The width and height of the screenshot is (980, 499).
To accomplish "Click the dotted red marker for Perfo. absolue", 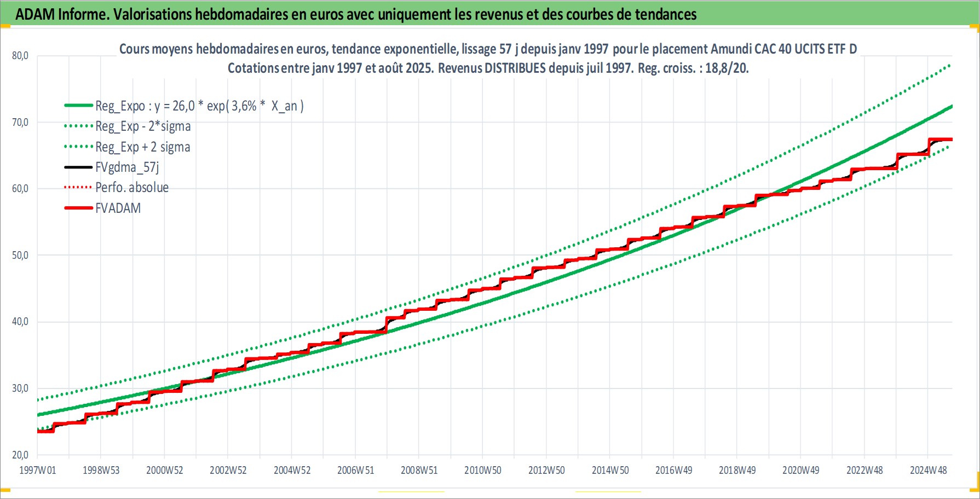I will (78, 188).
